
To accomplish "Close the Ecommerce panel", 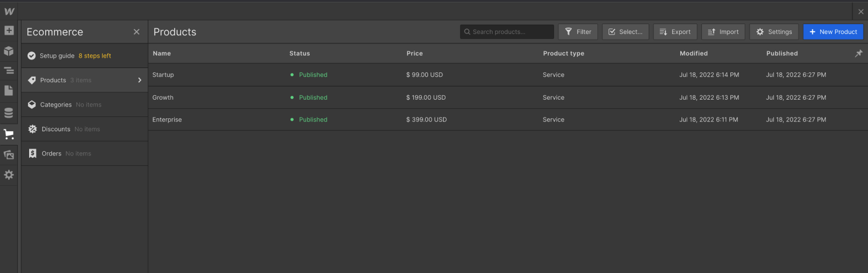I will click(136, 32).
